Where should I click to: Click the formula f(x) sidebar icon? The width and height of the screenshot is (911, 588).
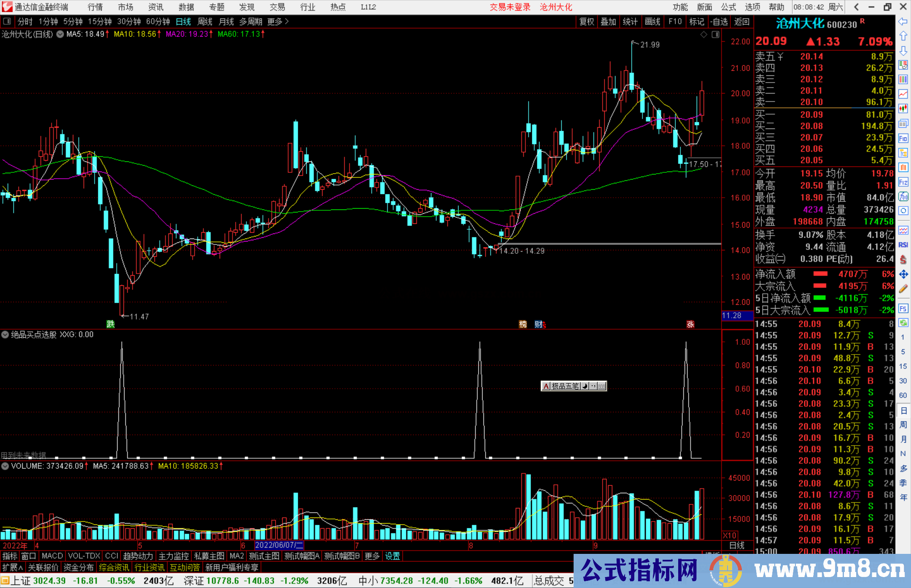903,197
